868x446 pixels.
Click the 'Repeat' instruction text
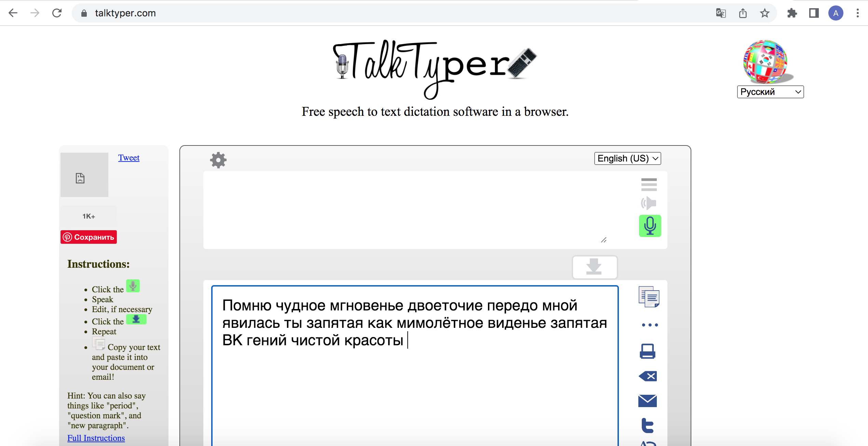pyautogui.click(x=104, y=331)
